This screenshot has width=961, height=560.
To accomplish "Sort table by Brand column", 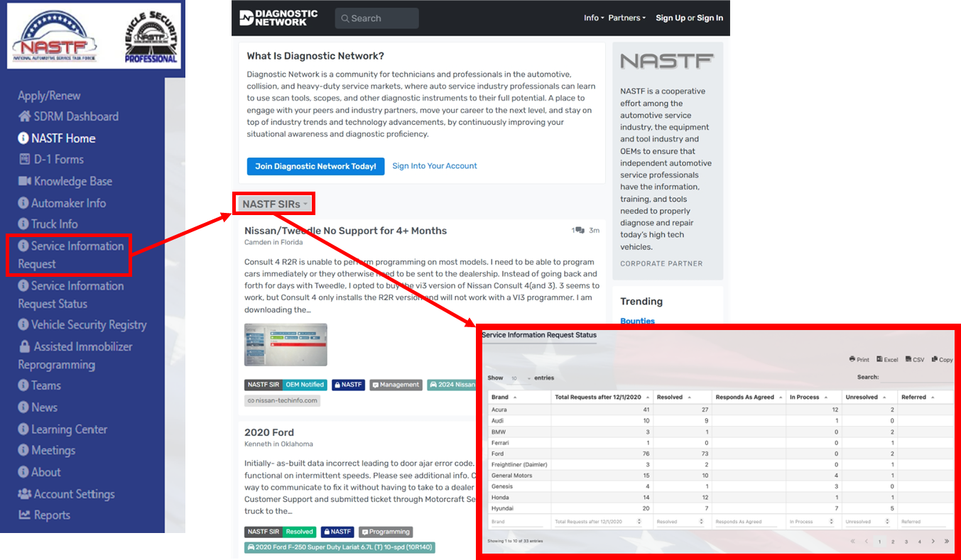I will click(x=519, y=397).
